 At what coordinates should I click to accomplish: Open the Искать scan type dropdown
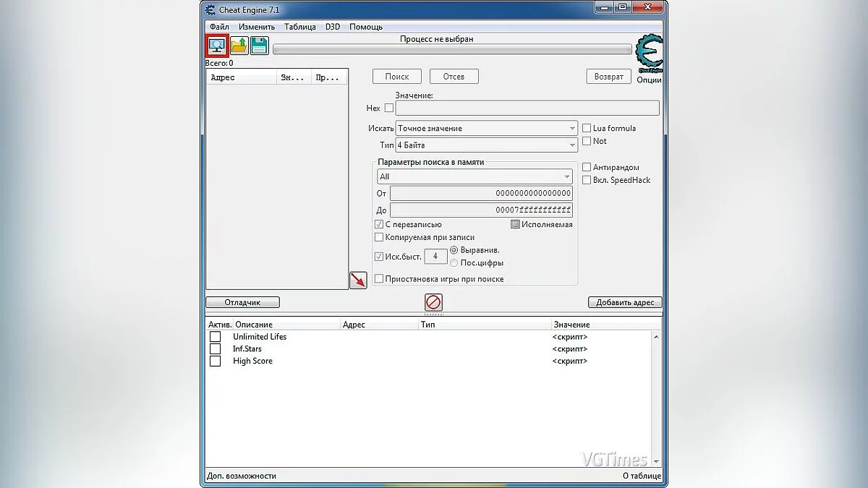click(x=486, y=128)
